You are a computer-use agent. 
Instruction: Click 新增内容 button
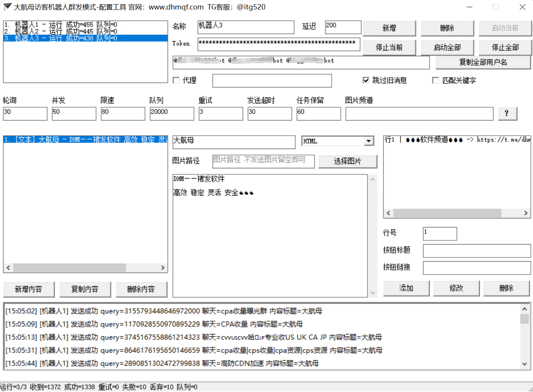pos(28,289)
